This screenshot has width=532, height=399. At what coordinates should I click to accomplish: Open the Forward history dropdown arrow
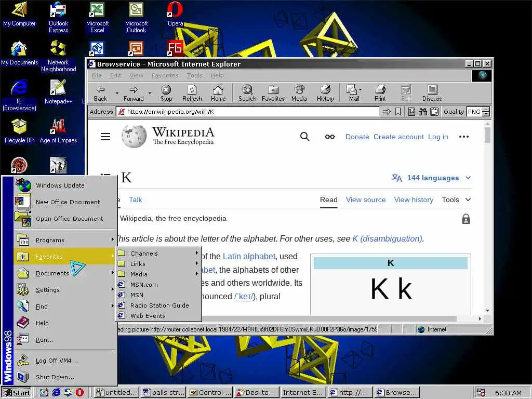pyautogui.click(x=150, y=93)
